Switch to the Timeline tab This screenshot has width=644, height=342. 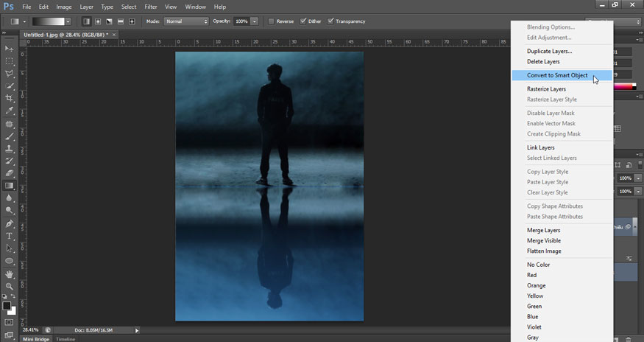pyautogui.click(x=66, y=339)
